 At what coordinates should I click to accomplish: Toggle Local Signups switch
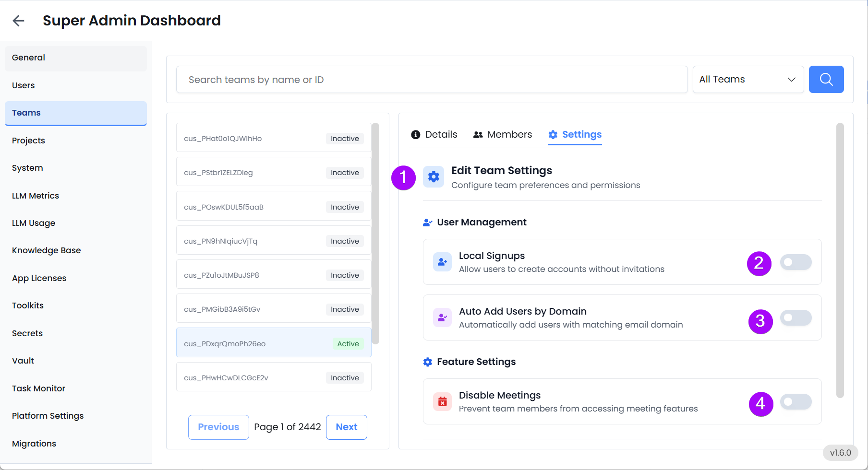coord(796,262)
